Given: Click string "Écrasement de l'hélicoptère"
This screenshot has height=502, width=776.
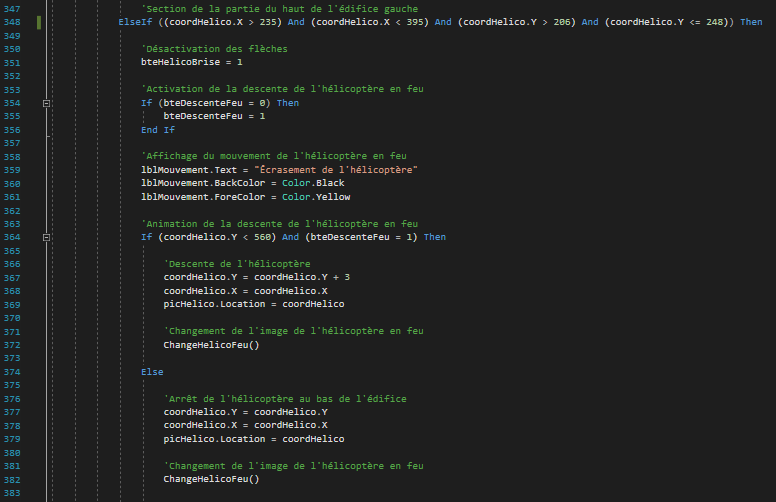Looking at the screenshot, I should (x=336, y=170).
